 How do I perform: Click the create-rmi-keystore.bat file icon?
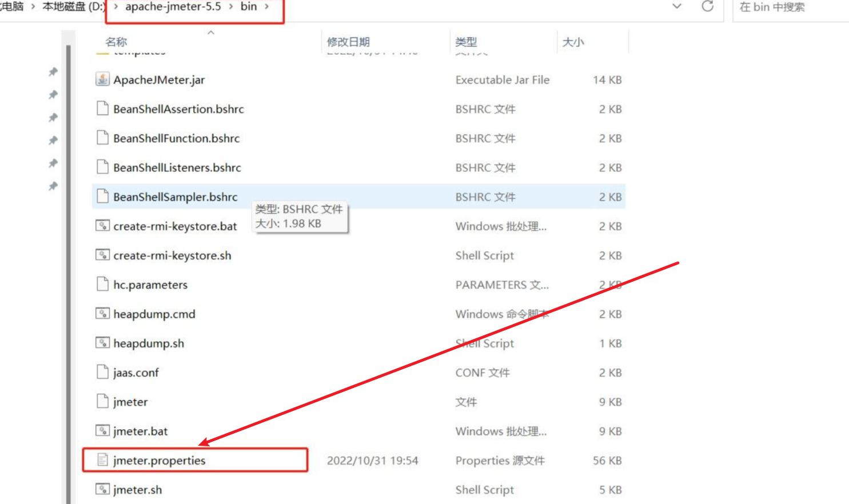[x=102, y=226]
